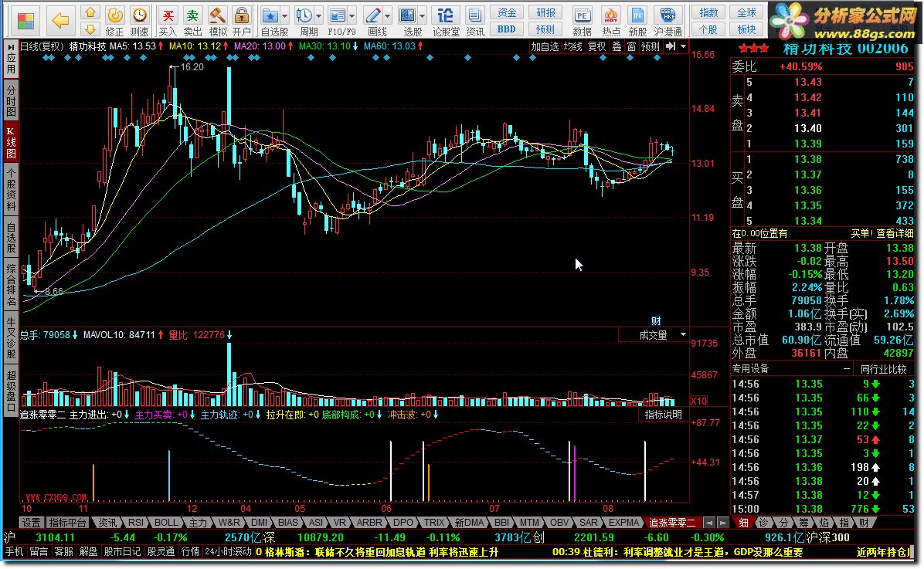Open the 论股堂 forum icon
The width and height of the screenshot is (924, 569).
pyautogui.click(x=446, y=21)
